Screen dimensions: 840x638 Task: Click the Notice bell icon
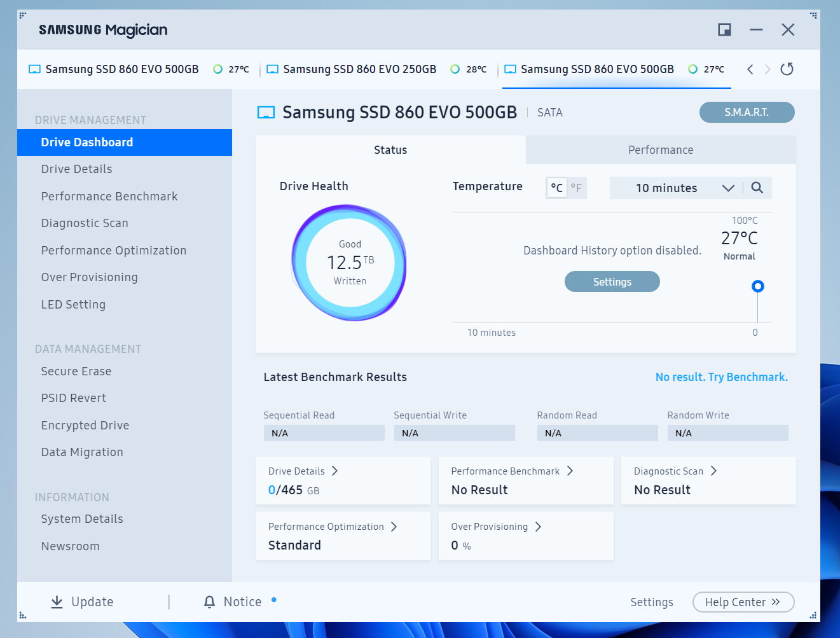click(x=209, y=602)
